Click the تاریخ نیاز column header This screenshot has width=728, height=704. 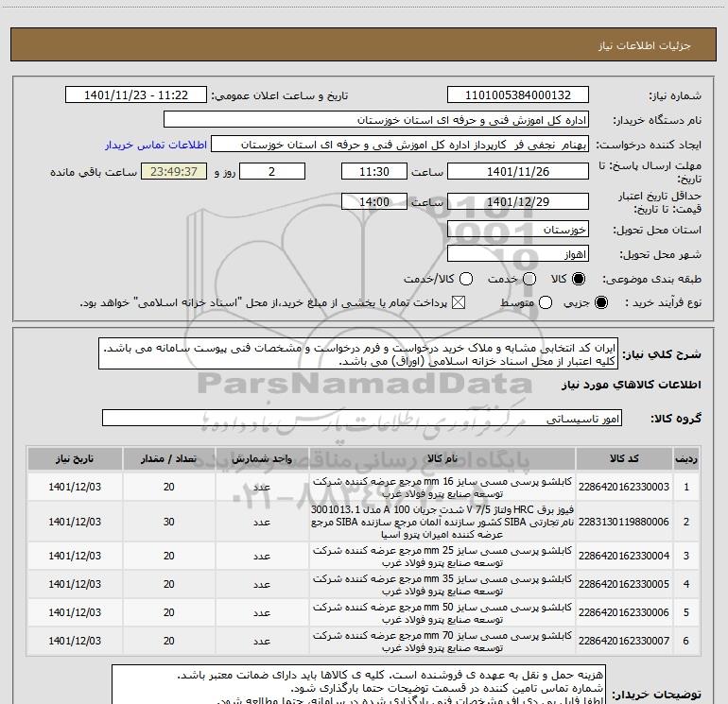click(x=75, y=458)
